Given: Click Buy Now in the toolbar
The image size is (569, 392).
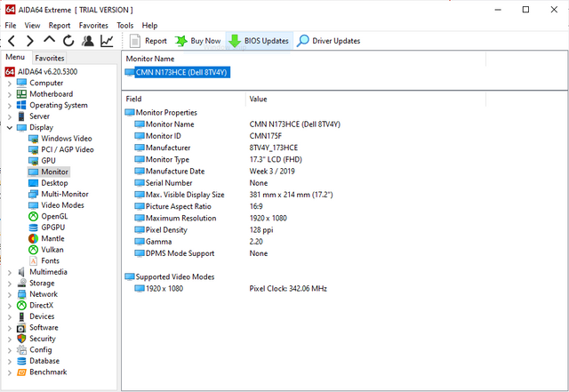Looking at the screenshot, I should (197, 41).
